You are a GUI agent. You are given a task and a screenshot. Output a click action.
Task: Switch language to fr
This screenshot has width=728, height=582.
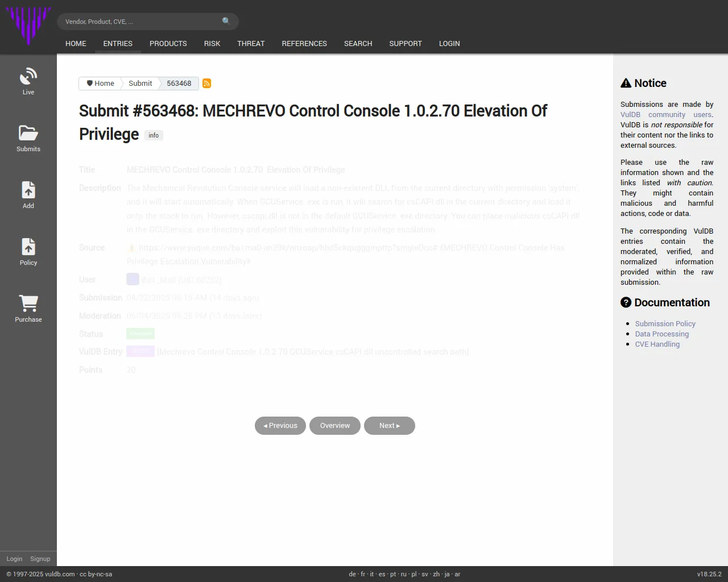pyautogui.click(x=363, y=574)
